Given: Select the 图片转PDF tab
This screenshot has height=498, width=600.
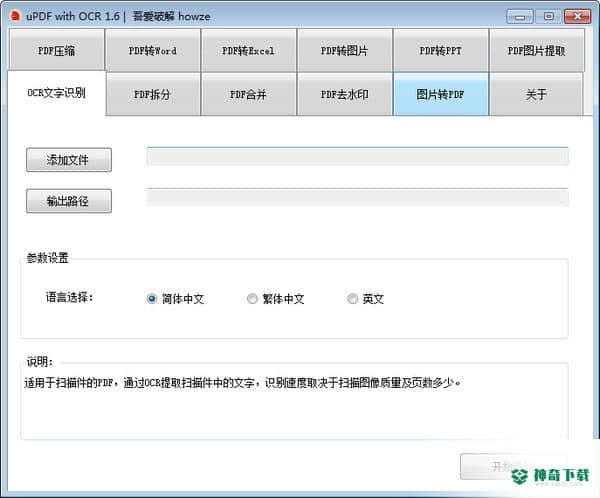Looking at the screenshot, I should tap(440, 94).
